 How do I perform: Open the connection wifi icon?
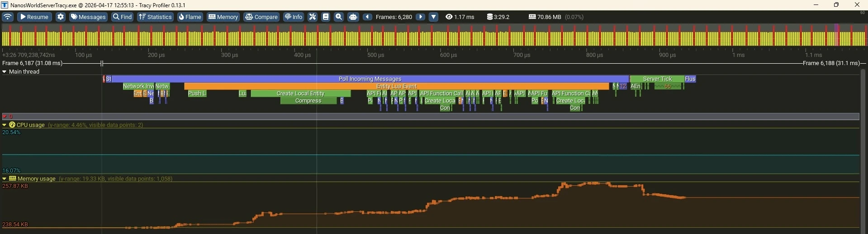8,17
